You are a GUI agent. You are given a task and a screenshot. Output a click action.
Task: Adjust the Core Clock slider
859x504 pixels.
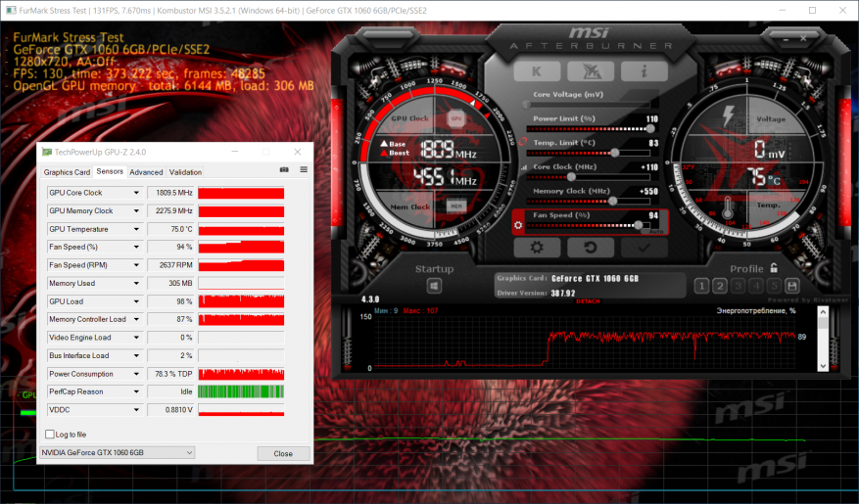click(x=571, y=177)
